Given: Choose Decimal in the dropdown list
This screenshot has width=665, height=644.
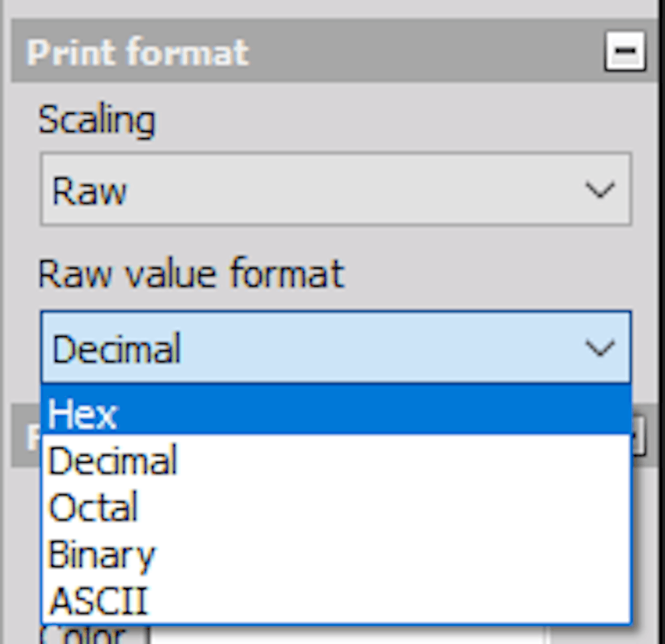Looking at the screenshot, I should point(336,459).
